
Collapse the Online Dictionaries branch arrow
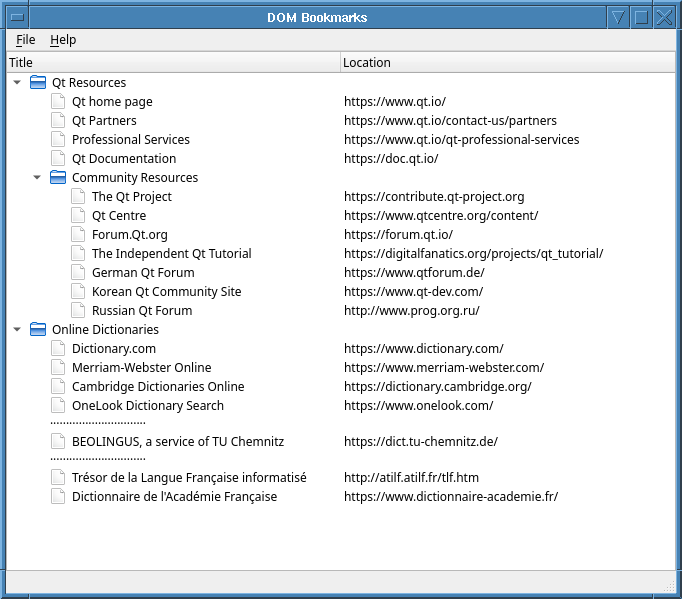[17, 330]
